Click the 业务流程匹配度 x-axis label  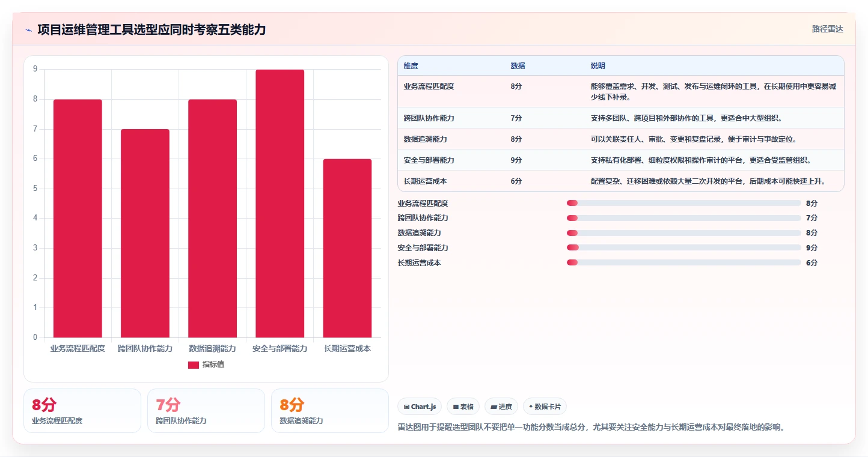[78, 348]
